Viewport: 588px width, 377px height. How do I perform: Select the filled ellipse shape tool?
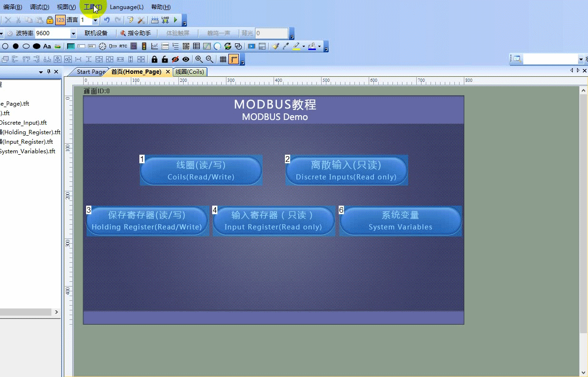[37, 46]
